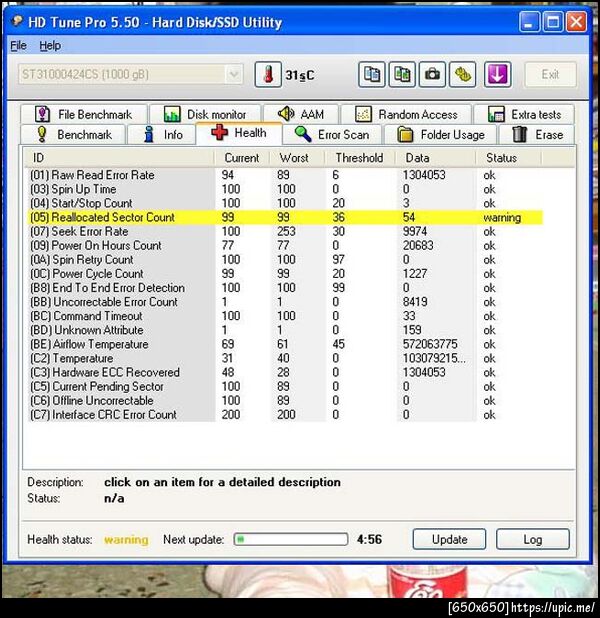The image size is (600, 618).
Task: Select the Unknown Attribute row
Action: click(285, 330)
